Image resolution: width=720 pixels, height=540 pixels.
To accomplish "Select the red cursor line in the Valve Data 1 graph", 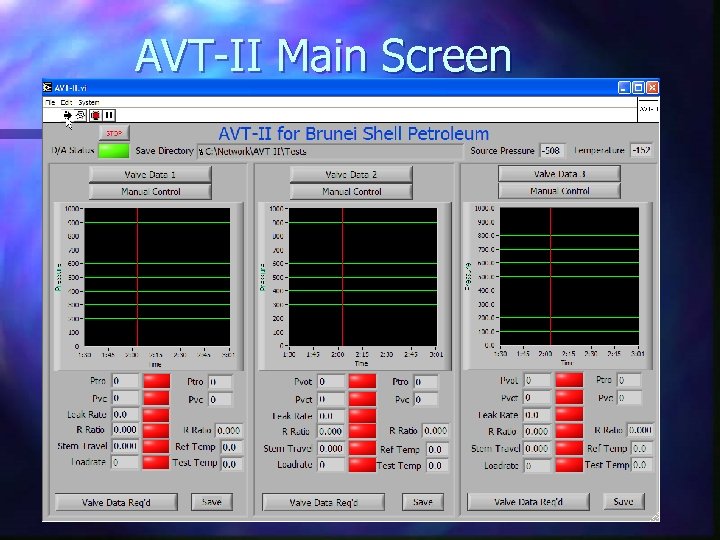I will [x=137, y=277].
